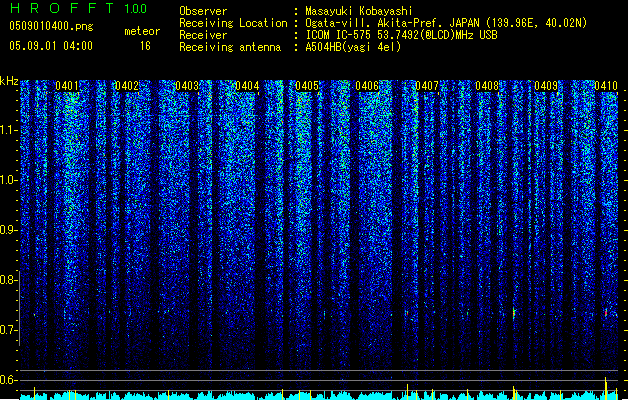
Task: Click the Observer label
Action: [203, 11]
